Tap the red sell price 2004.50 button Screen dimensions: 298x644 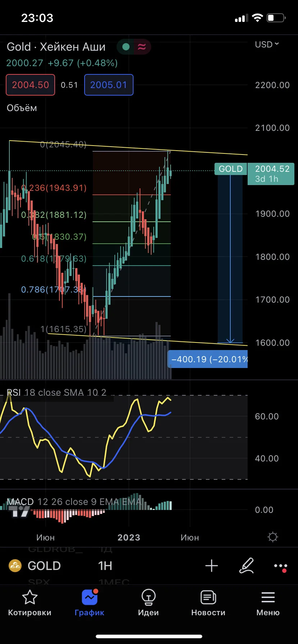pyautogui.click(x=30, y=85)
